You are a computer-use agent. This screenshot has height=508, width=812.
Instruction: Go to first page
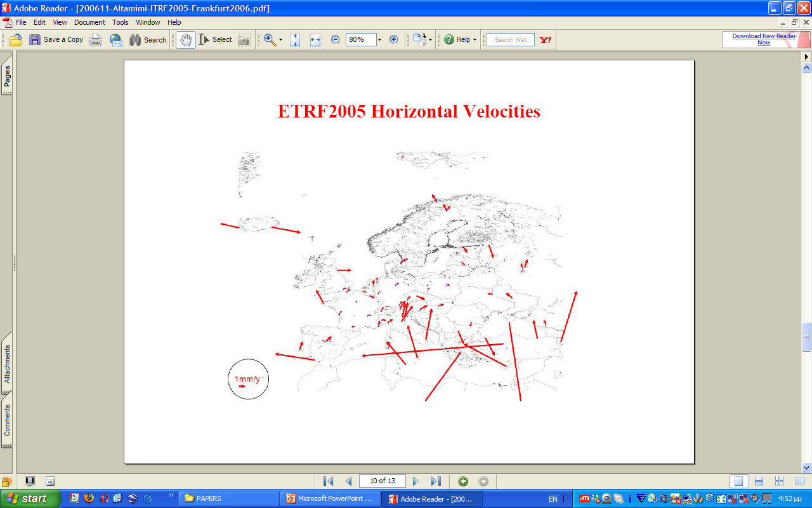(328, 481)
